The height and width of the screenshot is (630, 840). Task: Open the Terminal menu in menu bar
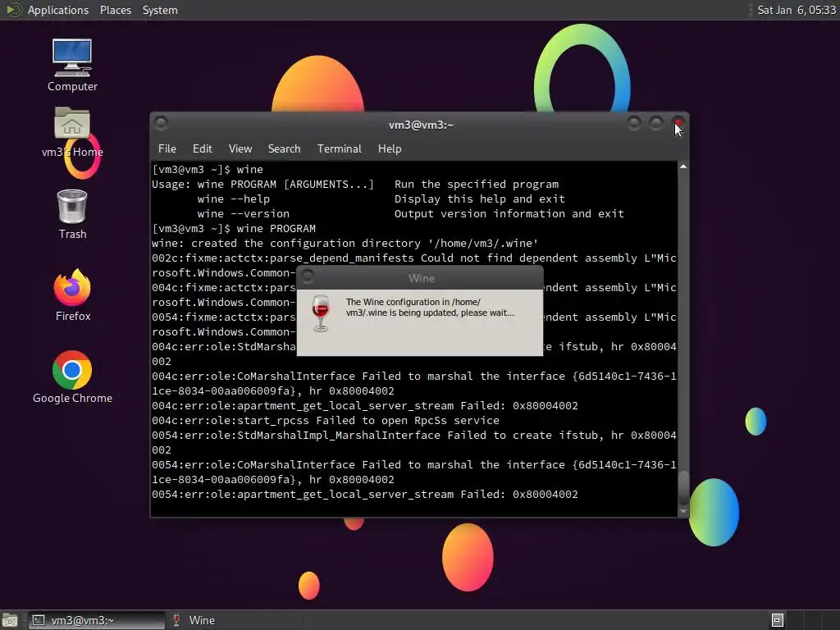point(339,149)
